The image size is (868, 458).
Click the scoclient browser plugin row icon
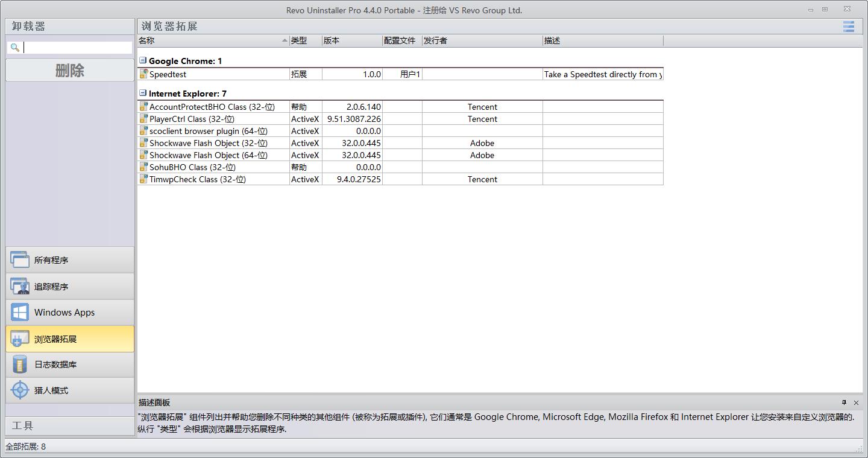(x=143, y=131)
